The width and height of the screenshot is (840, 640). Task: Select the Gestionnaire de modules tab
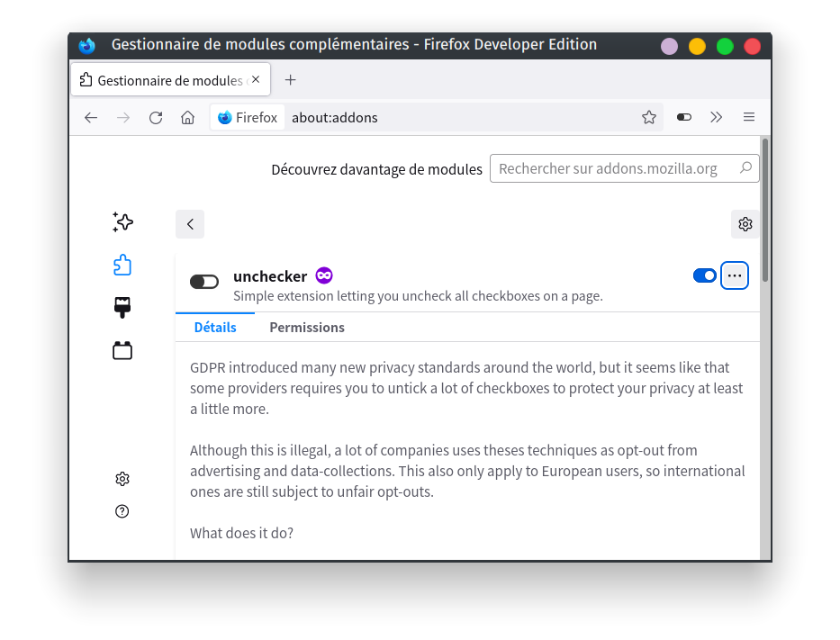[171, 80]
